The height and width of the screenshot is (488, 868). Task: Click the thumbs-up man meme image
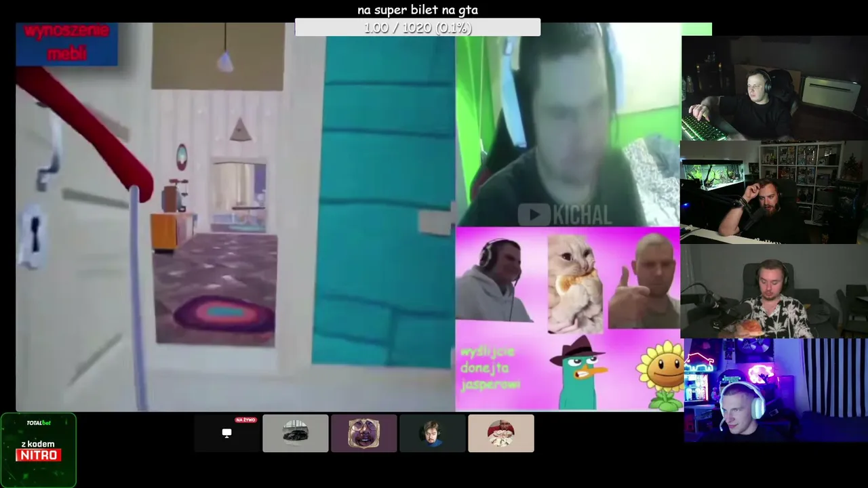pos(644,281)
